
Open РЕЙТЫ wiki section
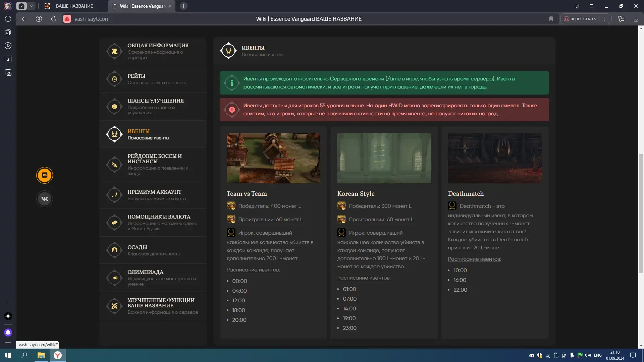[153, 79]
